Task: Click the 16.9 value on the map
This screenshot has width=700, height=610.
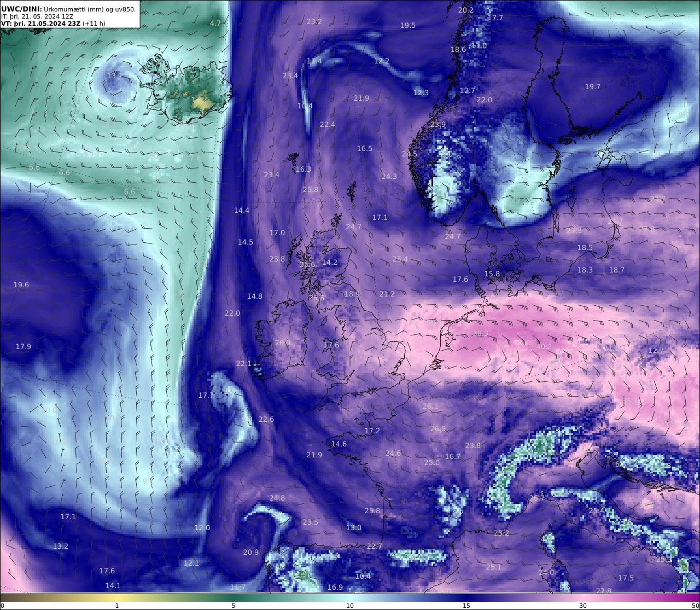Action: coord(335,587)
